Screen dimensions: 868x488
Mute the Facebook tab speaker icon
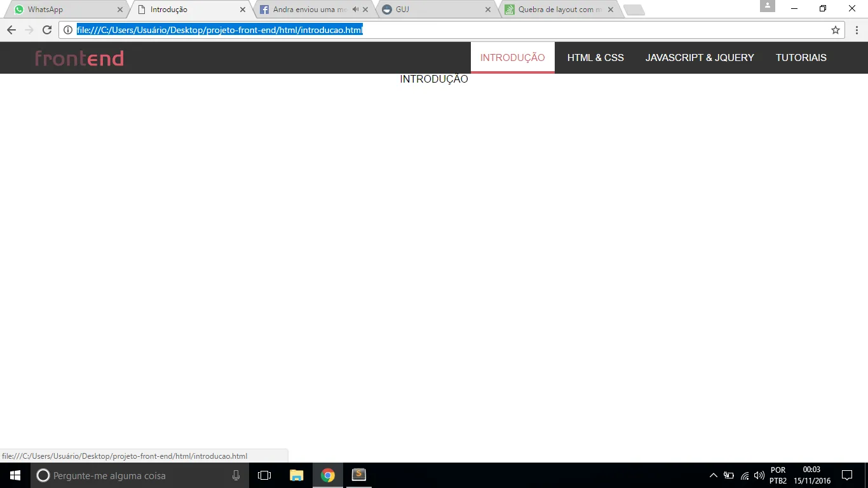[x=355, y=10]
